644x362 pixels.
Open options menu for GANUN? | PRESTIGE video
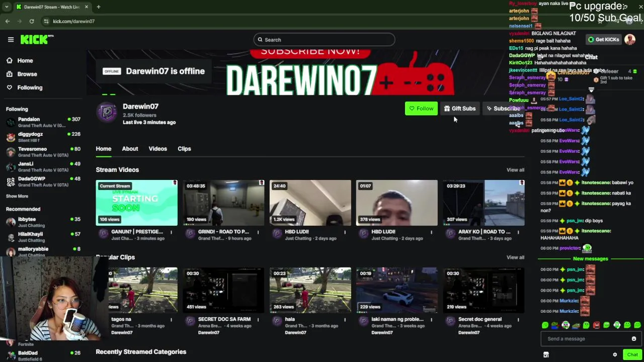(171, 232)
